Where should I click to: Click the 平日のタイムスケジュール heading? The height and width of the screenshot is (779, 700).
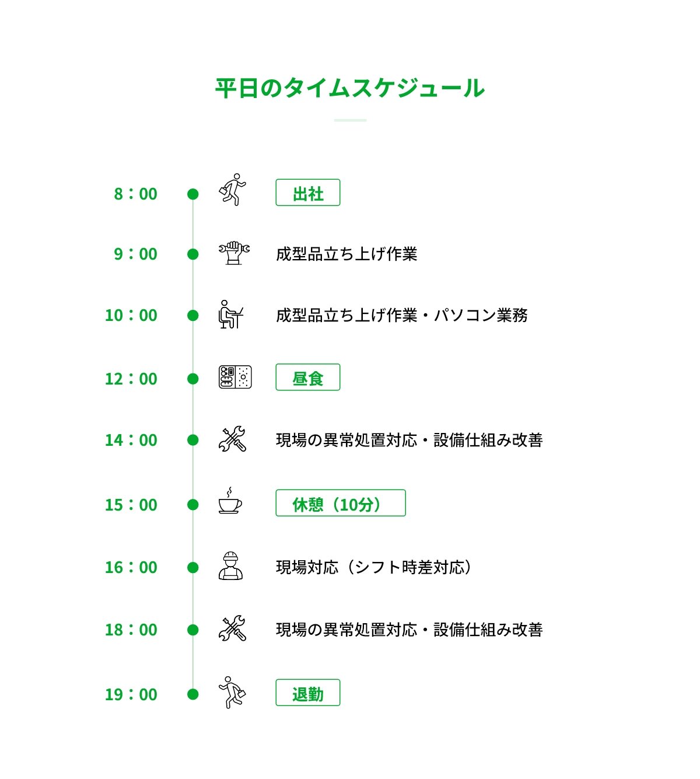(x=350, y=88)
